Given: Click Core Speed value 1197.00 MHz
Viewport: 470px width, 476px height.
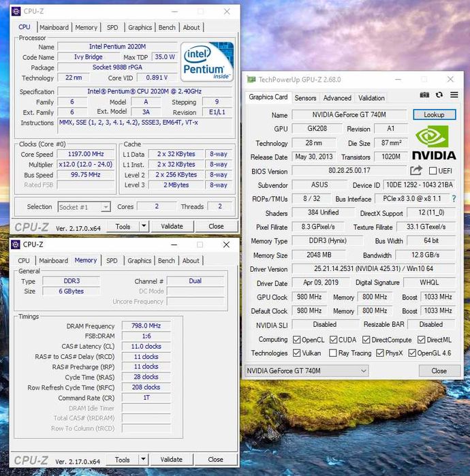Looking at the screenshot, I should [86, 154].
